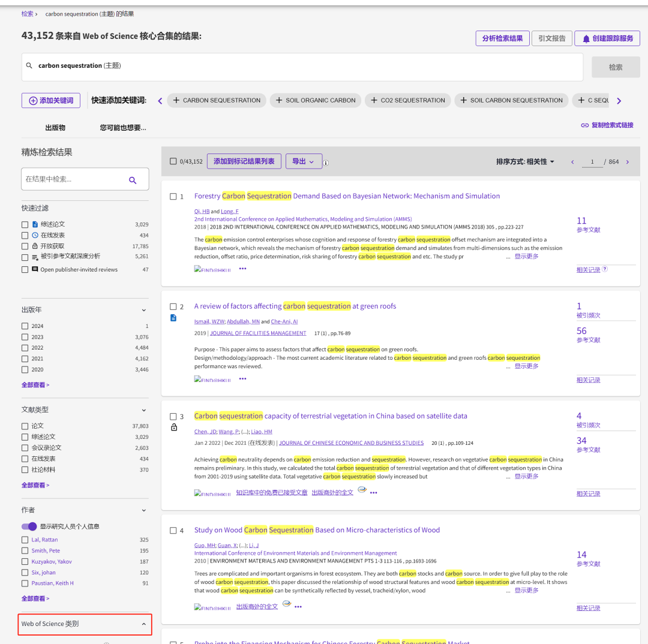Viewport: 648px width, 644px height.
Task: Click the copy query link icon
Action: [x=584, y=125]
